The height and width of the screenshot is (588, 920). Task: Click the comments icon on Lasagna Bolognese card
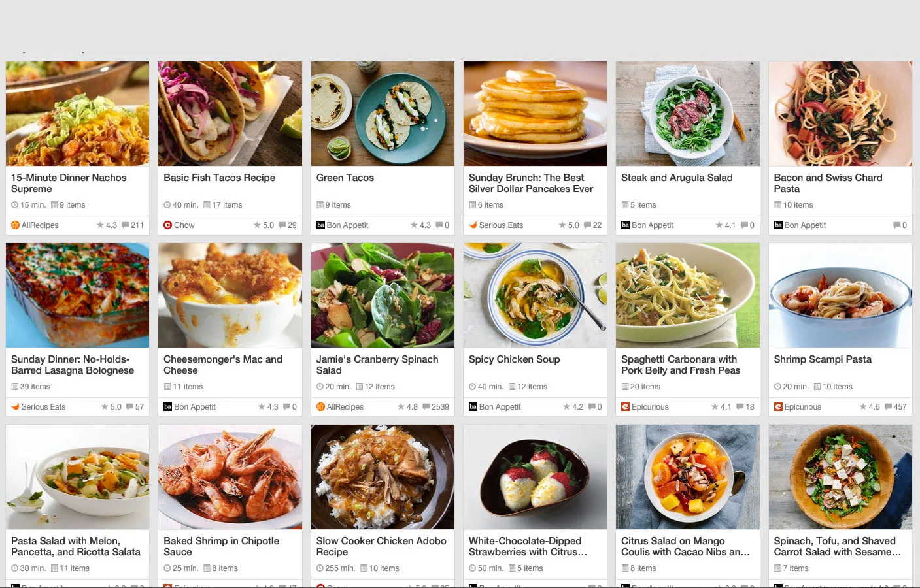(129, 407)
